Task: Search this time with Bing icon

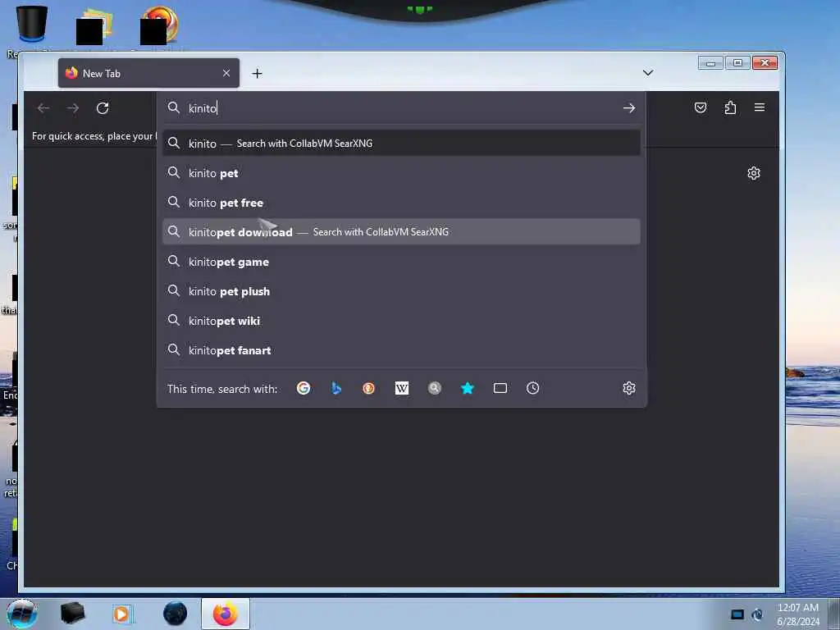Action: [336, 388]
